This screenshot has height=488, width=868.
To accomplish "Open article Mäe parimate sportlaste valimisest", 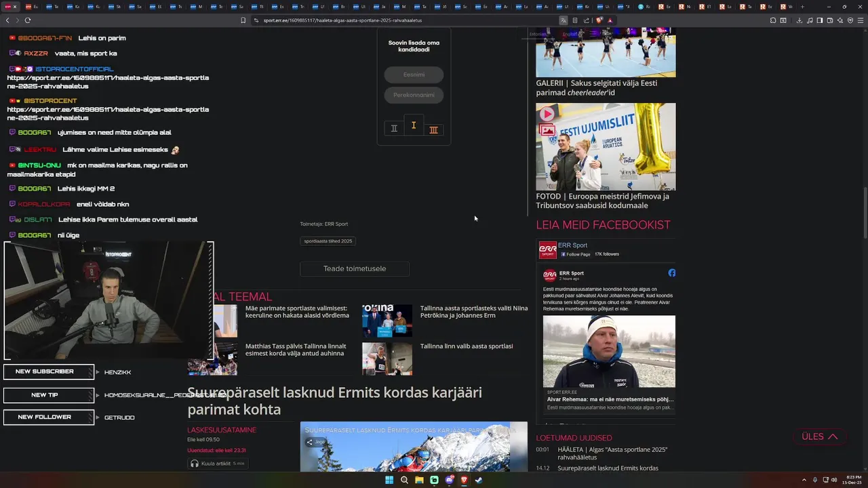I will click(x=297, y=312).
